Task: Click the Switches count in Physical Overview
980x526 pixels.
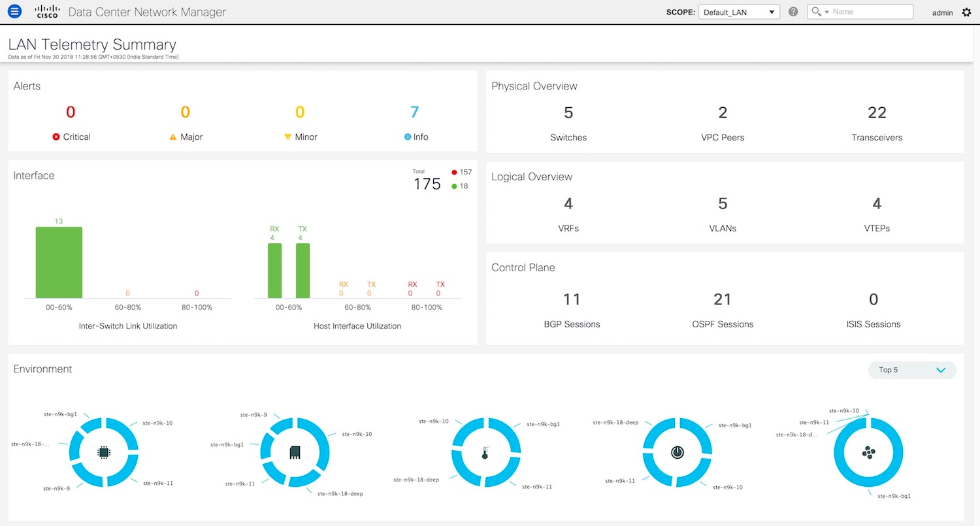Action: [x=568, y=112]
